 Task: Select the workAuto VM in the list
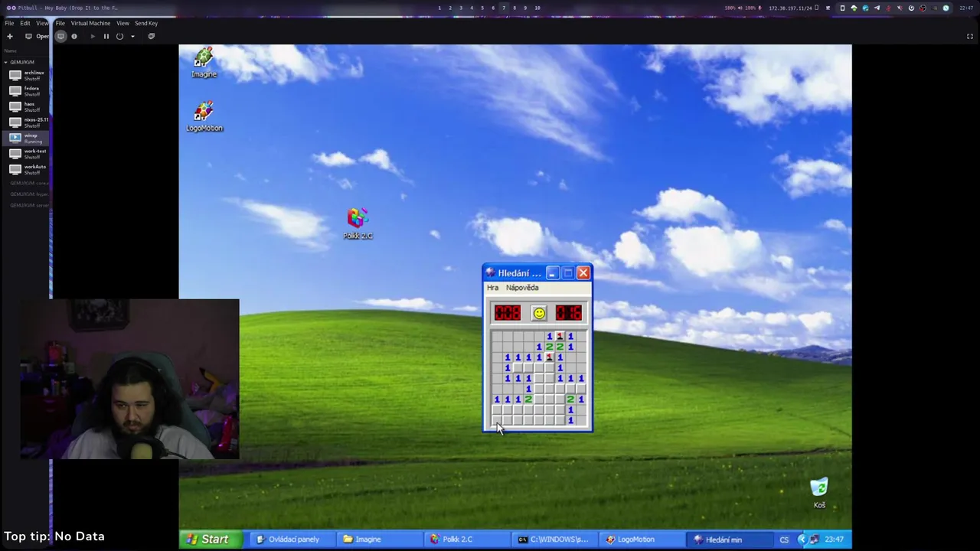click(27, 169)
